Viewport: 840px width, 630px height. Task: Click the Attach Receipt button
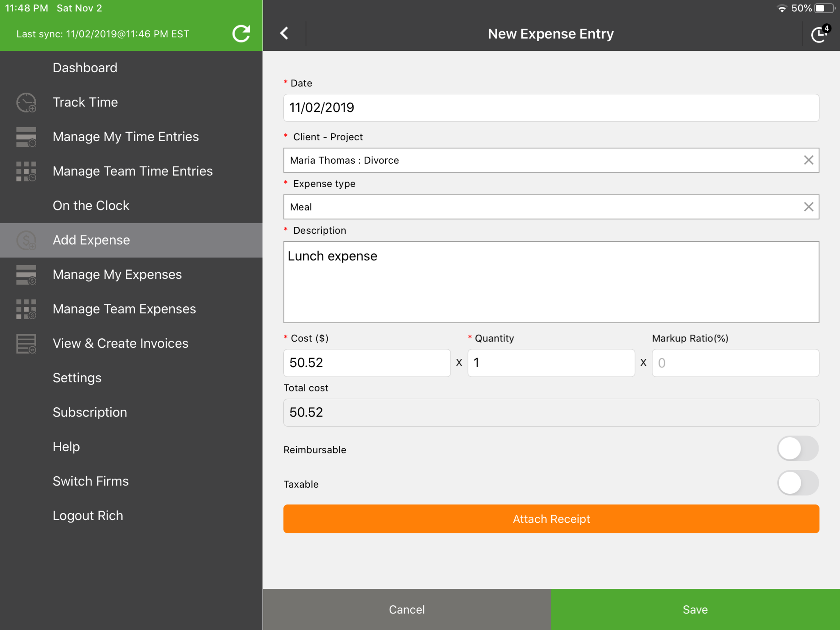tap(551, 519)
